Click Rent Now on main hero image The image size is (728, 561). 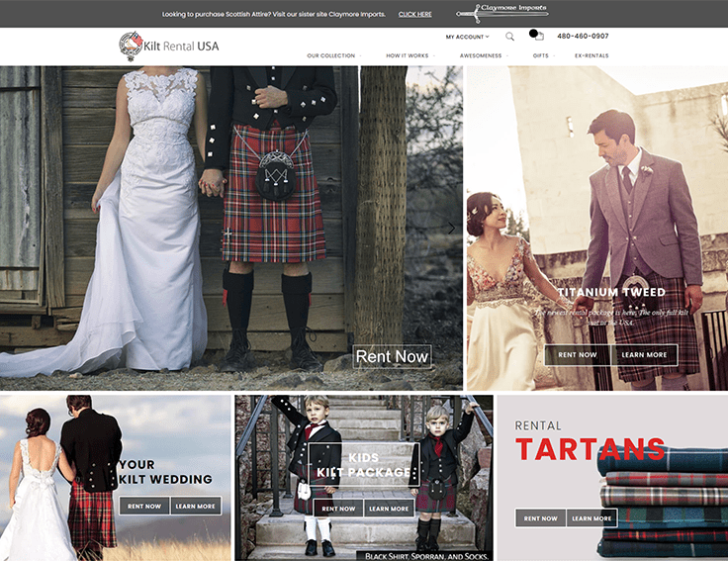tap(393, 356)
